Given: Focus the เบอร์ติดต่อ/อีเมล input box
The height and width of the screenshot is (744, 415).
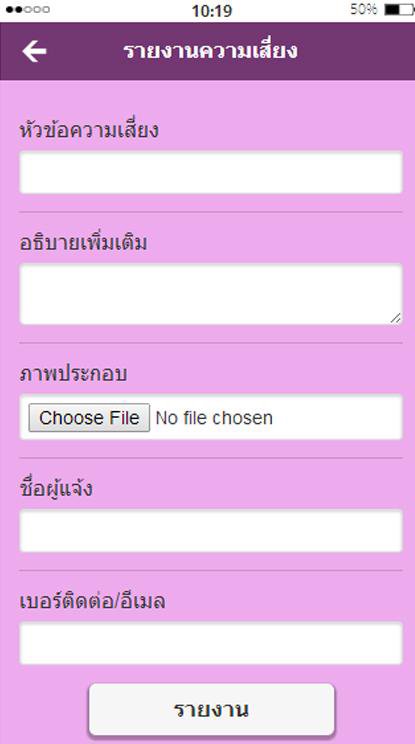Looking at the screenshot, I should [211, 643].
